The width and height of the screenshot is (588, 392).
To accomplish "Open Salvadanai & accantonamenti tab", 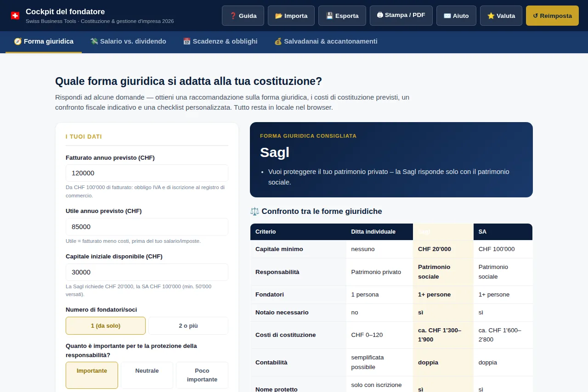I will (x=326, y=41).
